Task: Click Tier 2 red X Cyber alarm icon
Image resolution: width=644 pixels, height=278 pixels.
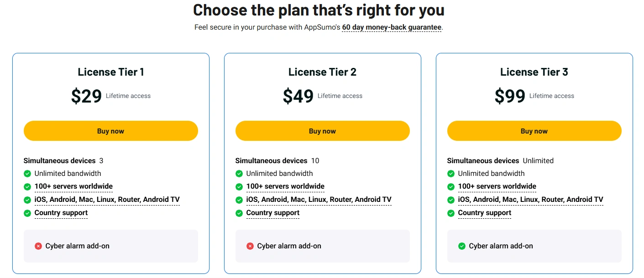Action: pos(250,246)
